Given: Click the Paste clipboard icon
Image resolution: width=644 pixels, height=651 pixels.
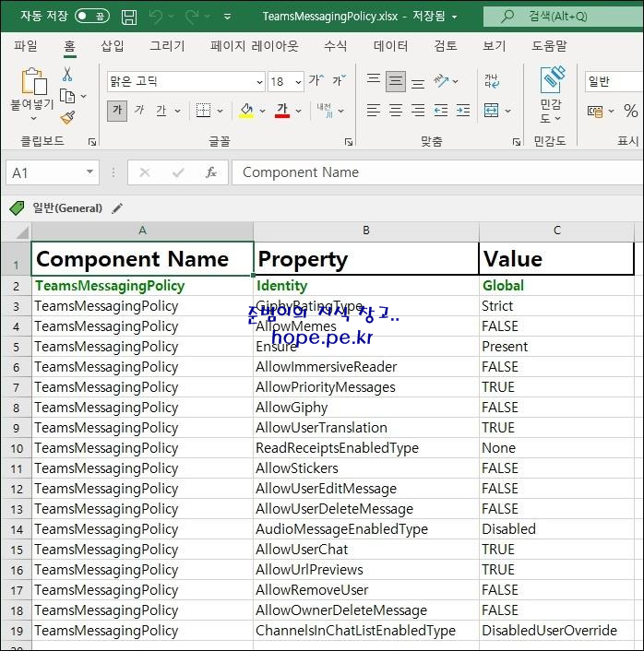Looking at the screenshot, I should pyautogui.click(x=33, y=81).
